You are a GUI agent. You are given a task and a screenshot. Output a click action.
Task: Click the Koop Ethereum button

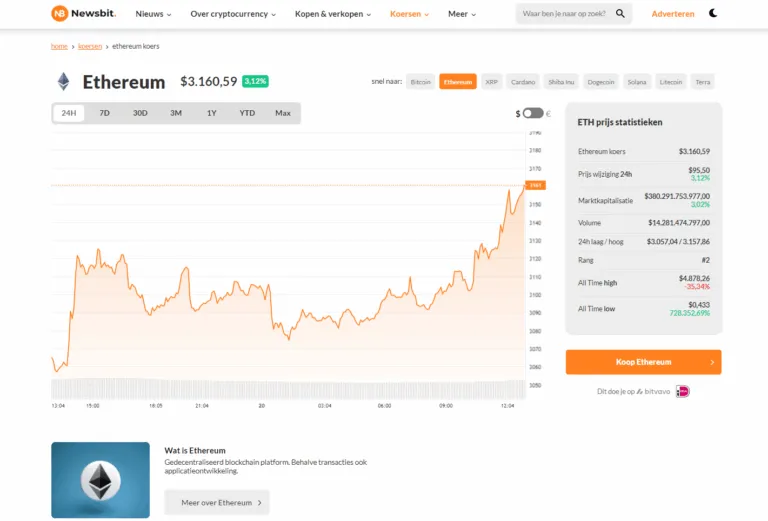tap(643, 362)
